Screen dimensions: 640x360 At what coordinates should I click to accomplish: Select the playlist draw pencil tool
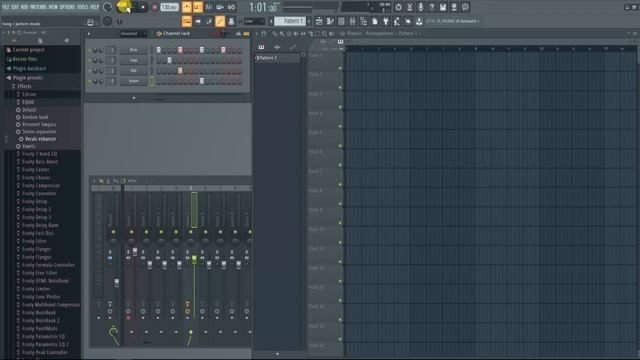click(x=275, y=33)
